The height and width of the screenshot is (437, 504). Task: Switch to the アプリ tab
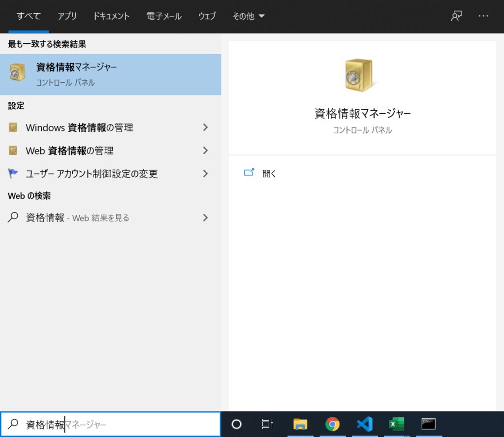click(x=67, y=16)
